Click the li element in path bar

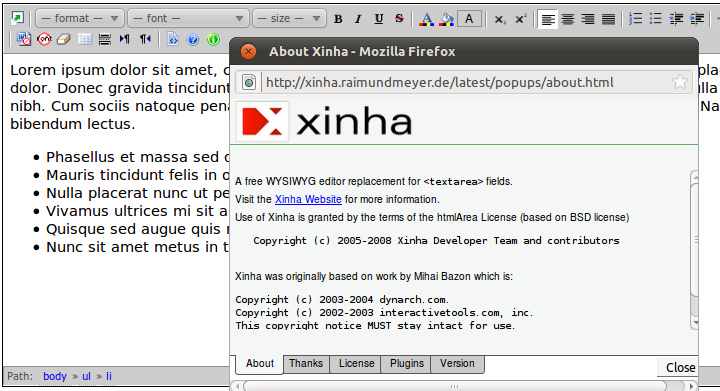(109, 376)
